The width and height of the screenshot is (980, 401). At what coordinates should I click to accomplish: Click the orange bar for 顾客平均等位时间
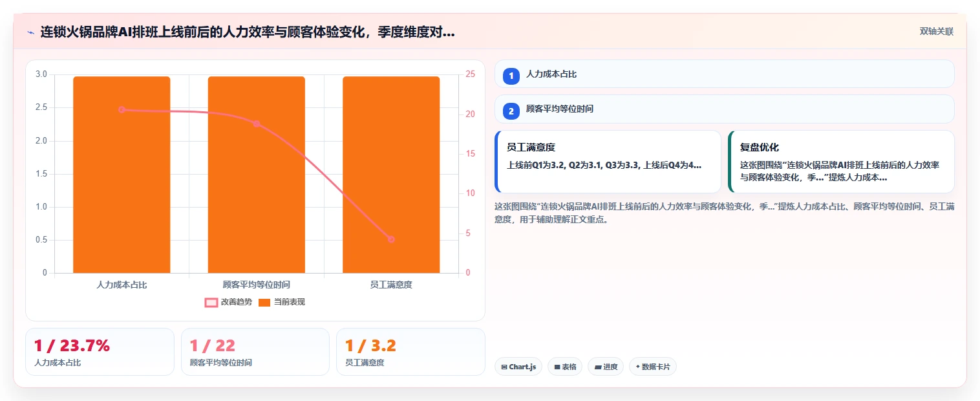point(256,175)
